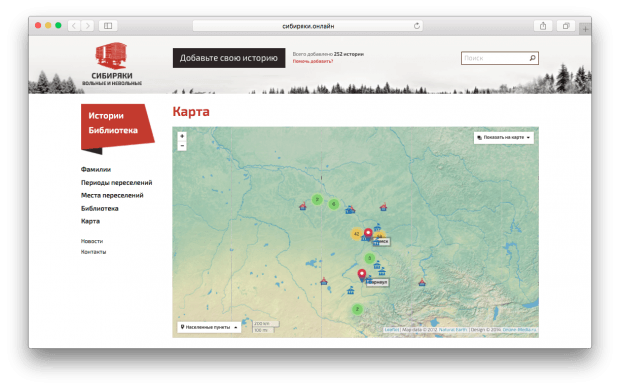Select Фамилии in the side menu

pos(96,169)
